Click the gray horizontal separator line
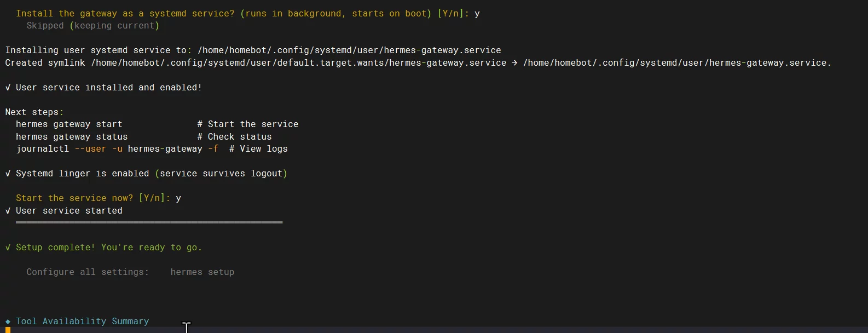Screen dimensions: 868x333 pyautogui.click(x=149, y=222)
